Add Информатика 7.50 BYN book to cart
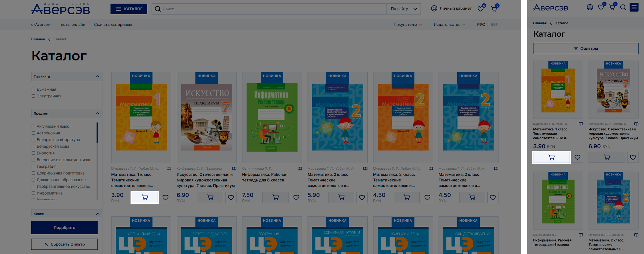 [275, 198]
